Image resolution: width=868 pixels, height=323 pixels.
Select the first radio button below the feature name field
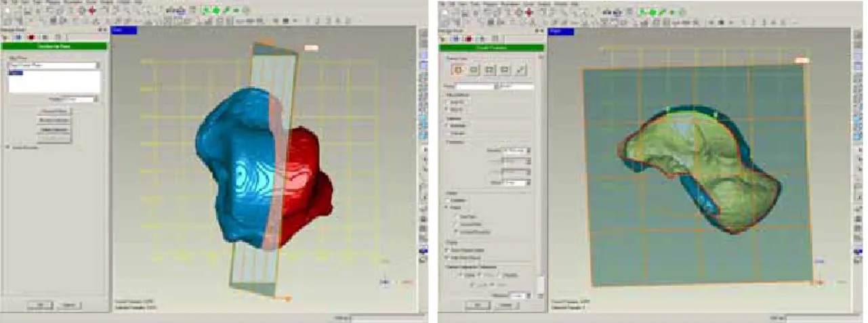pos(447,102)
